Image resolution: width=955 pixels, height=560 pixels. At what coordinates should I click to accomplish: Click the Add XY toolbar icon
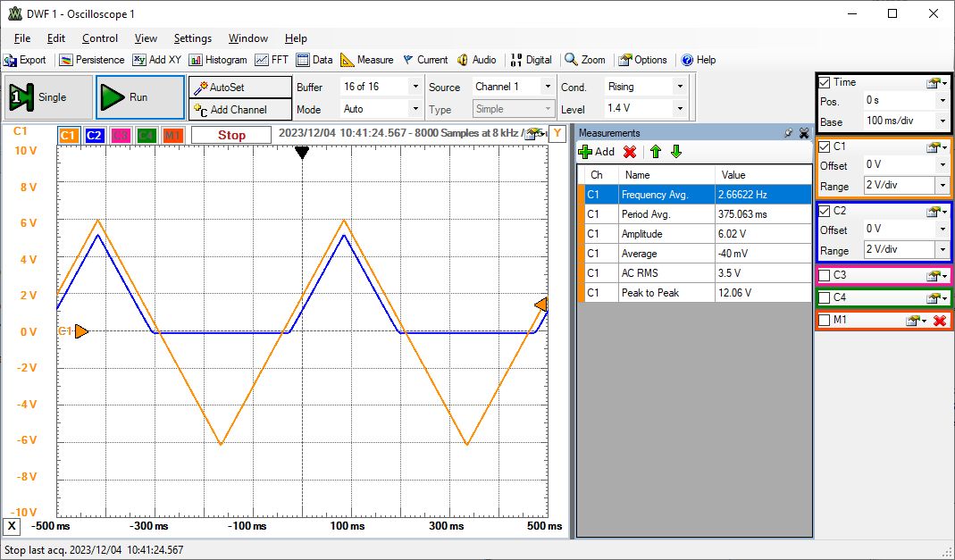[139, 60]
